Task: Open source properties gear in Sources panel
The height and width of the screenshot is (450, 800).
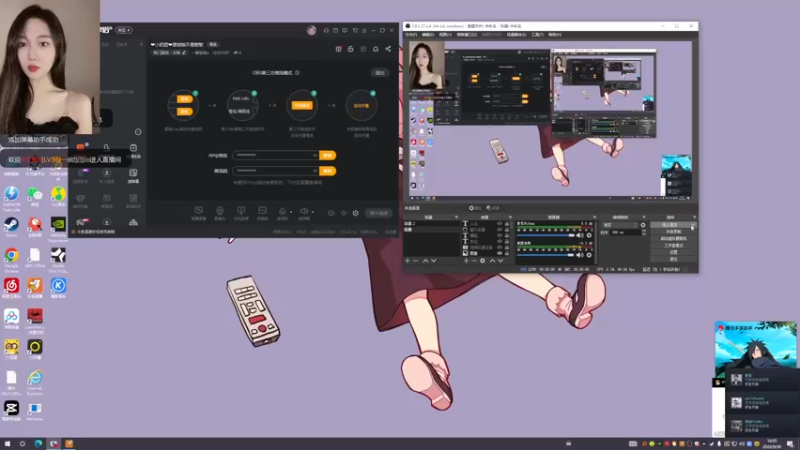Action: [483, 261]
